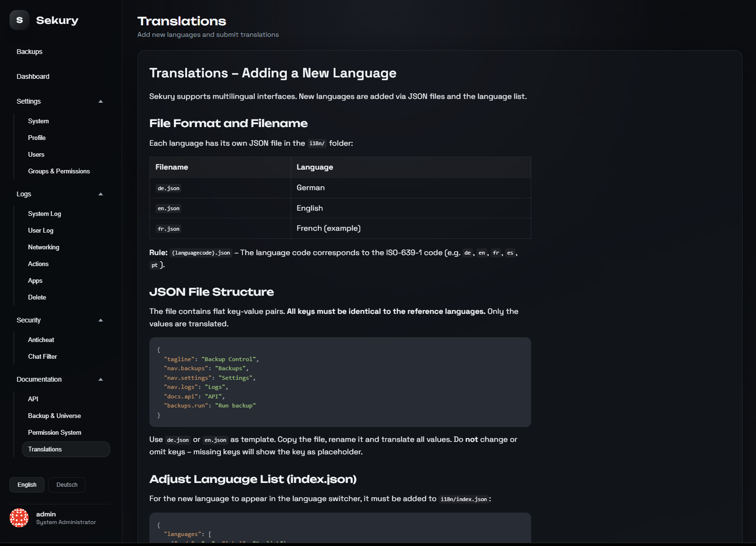The image size is (756, 546).
Task: Click the Sekury logo icon
Action: pyautogui.click(x=20, y=20)
